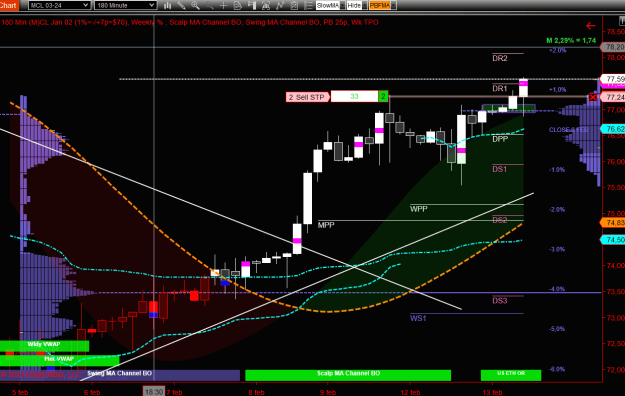The width and height of the screenshot is (625, 396).
Task: Click the DR2 pivot label
Action: point(500,58)
